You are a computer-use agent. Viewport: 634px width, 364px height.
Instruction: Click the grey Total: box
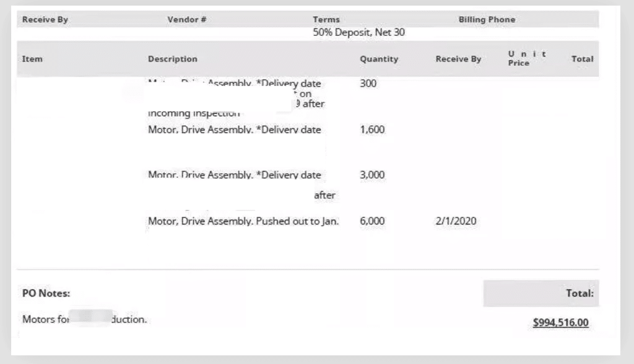[x=541, y=293]
